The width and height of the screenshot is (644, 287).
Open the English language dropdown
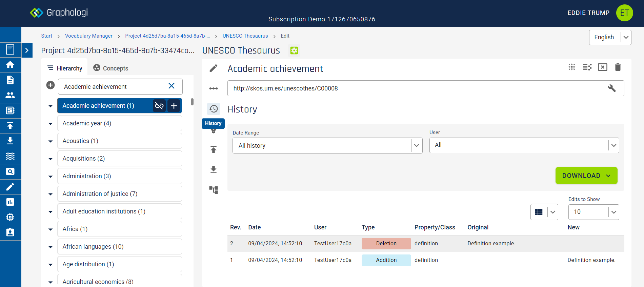pos(610,37)
